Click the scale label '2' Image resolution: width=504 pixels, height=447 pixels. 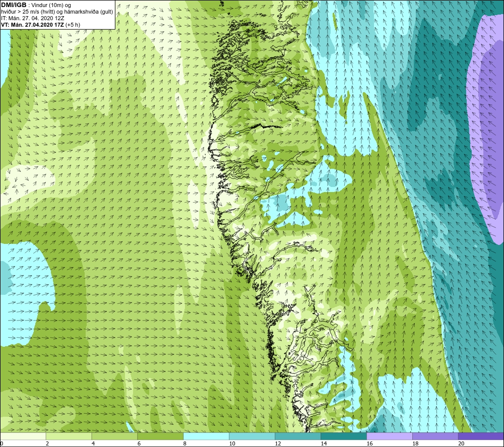47,444
